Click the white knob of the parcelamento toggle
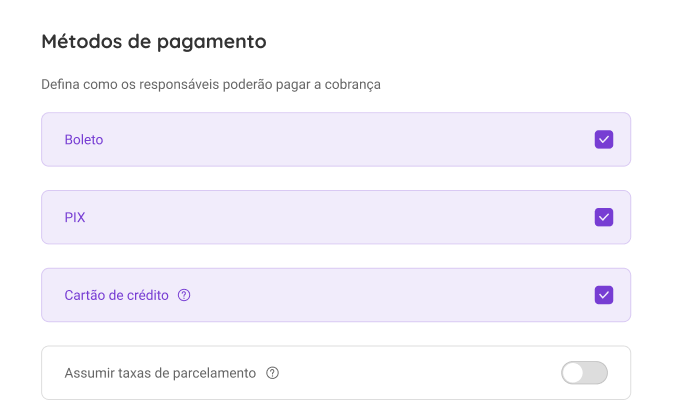Viewport: 675px width, 413px height. [573, 373]
